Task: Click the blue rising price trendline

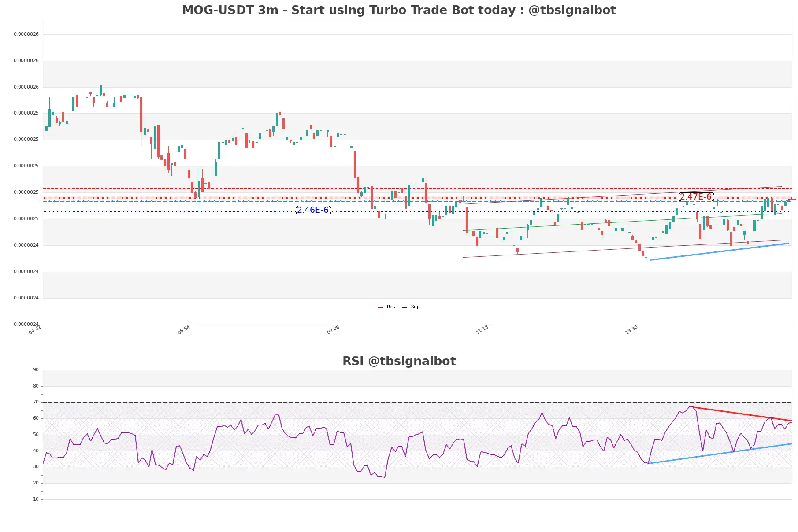Action: [x=719, y=251]
